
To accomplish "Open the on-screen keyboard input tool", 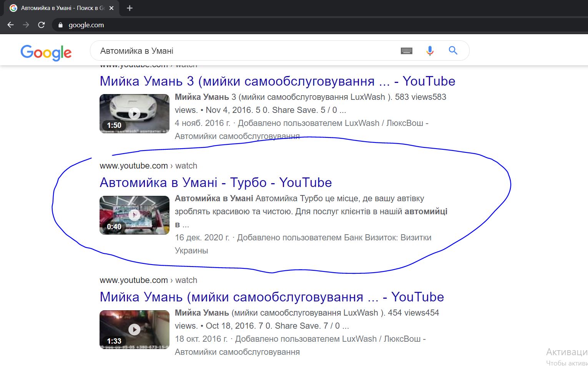I will click(406, 51).
